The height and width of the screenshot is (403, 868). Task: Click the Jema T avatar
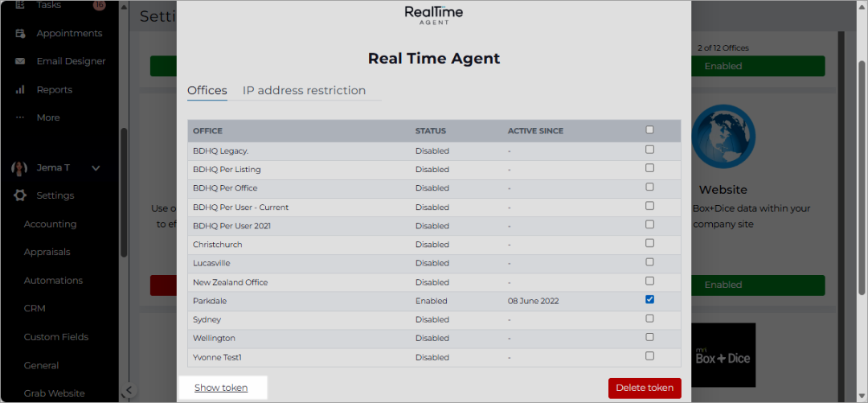click(19, 168)
